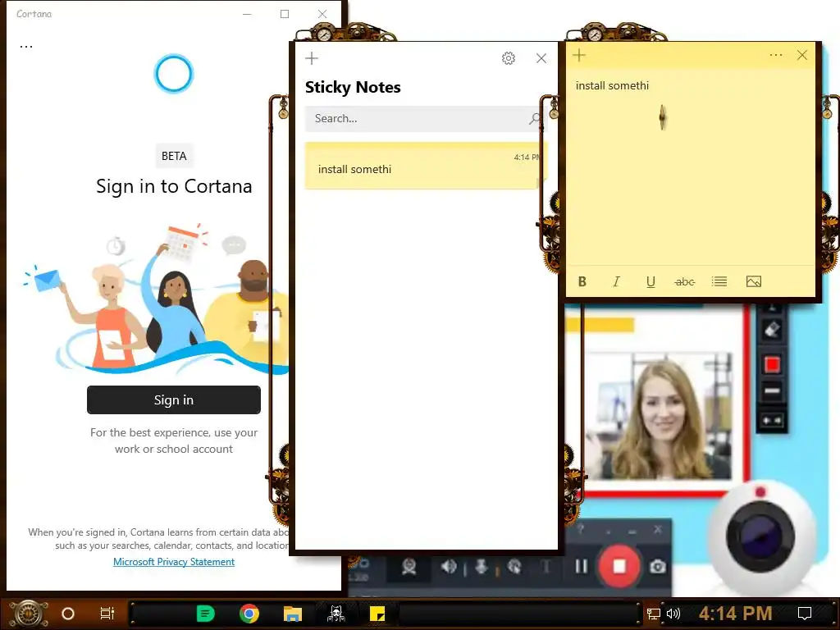Open the 'install somethi' note in list
Image resolution: width=840 pixels, height=630 pixels.
click(426, 166)
